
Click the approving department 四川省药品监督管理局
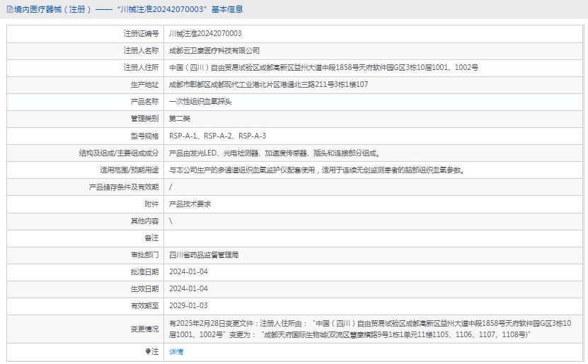pyautogui.click(x=204, y=254)
